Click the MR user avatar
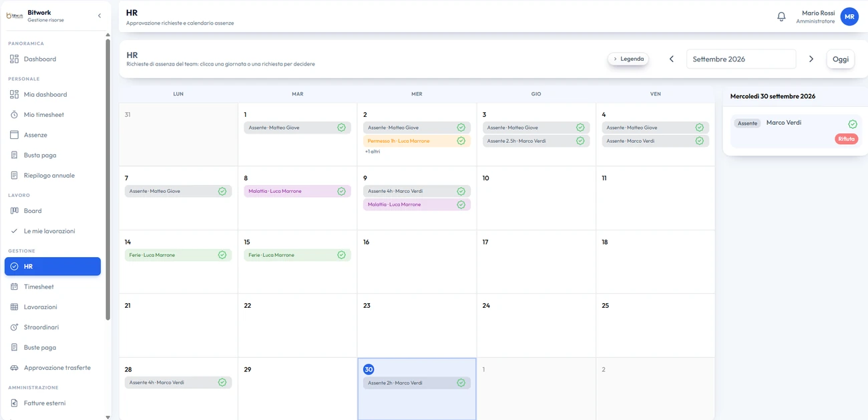868x420 pixels. [x=849, y=17]
